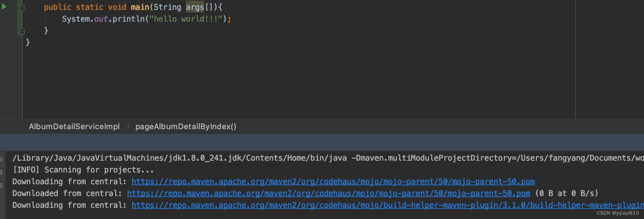The height and width of the screenshot is (219, 644).
Task: Collapse the main method fold marker
Action: pos(22,8)
